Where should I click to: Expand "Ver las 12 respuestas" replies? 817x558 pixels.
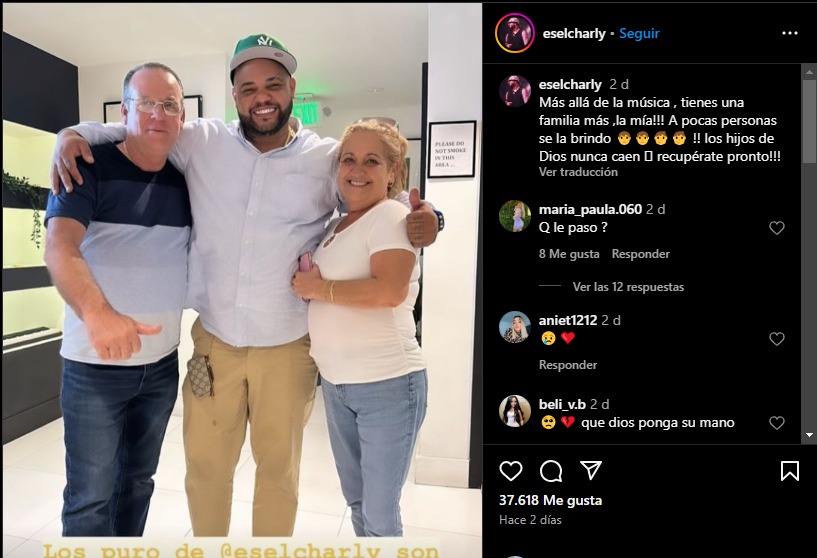tap(628, 287)
